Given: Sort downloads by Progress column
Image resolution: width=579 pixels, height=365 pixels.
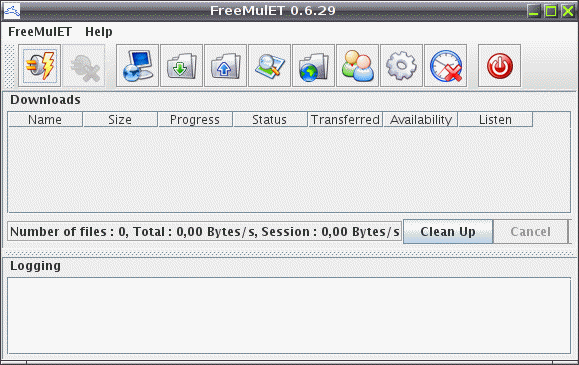Looking at the screenshot, I should coord(195,120).
